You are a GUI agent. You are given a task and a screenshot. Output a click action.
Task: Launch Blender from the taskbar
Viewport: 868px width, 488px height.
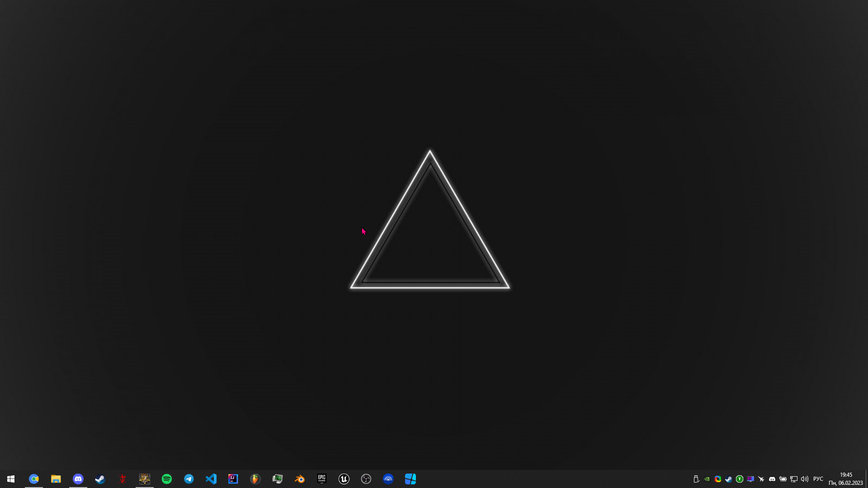pos(300,479)
